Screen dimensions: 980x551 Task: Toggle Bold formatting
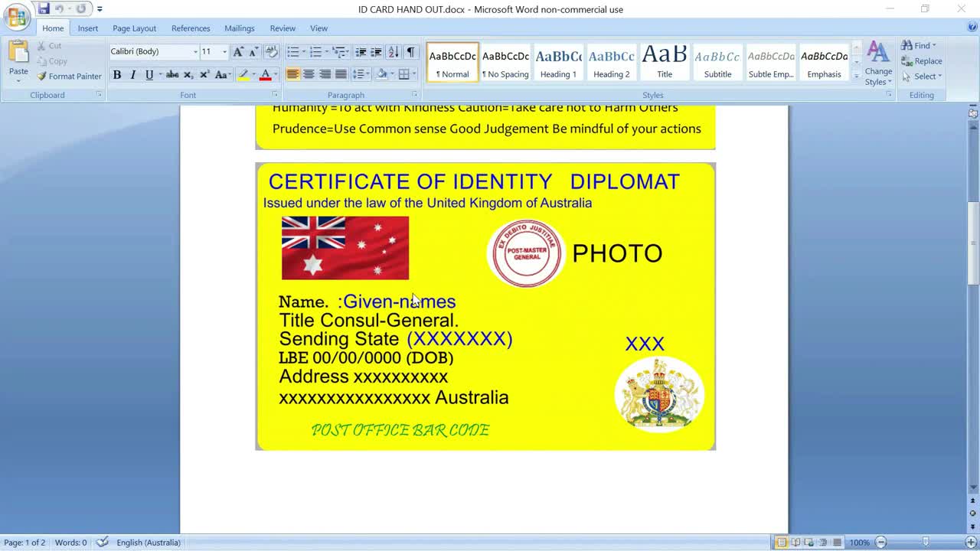[x=117, y=74]
